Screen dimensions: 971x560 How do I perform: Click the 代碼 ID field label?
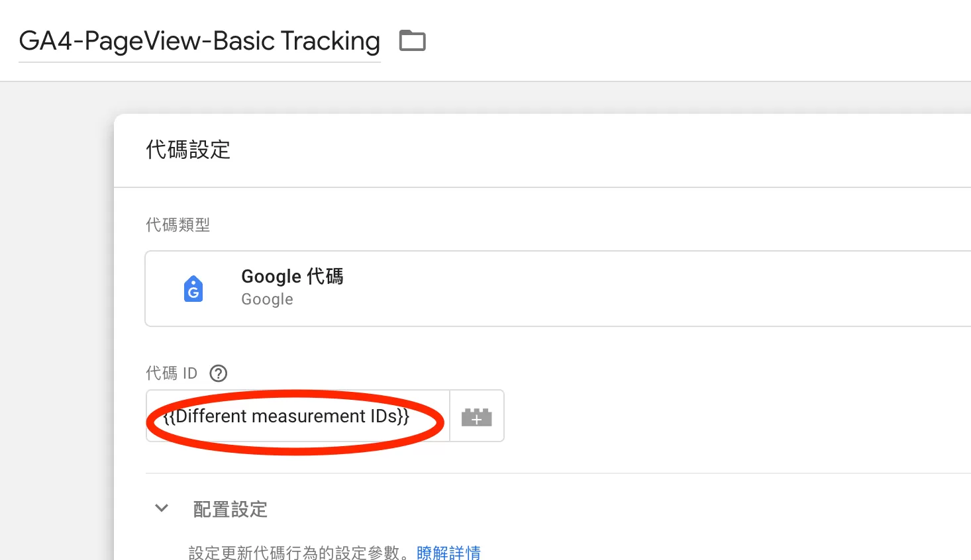point(172,373)
